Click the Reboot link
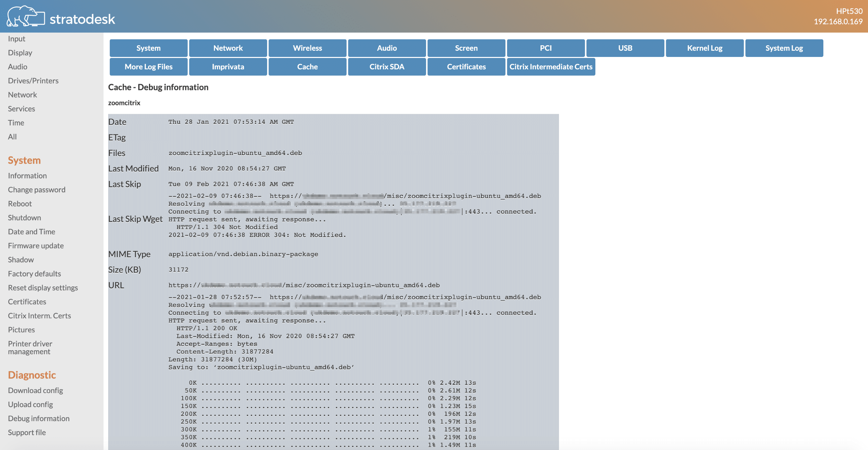The height and width of the screenshot is (450, 868). click(20, 204)
